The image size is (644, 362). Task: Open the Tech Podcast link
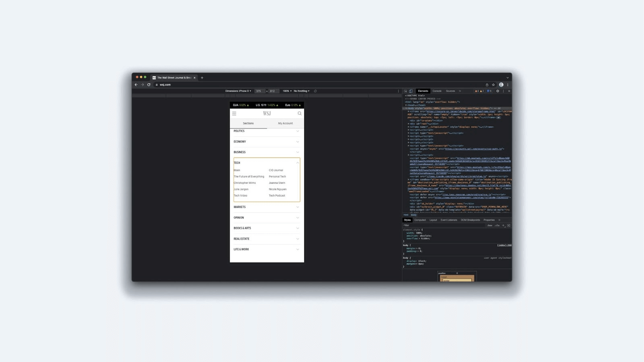tap(277, 196)
